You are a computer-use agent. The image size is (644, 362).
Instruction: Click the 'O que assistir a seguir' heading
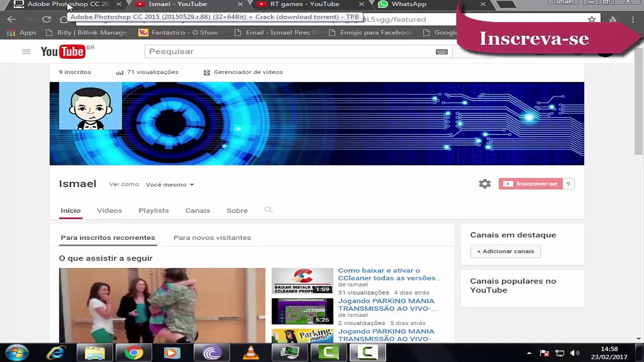(x=106, y=258)
